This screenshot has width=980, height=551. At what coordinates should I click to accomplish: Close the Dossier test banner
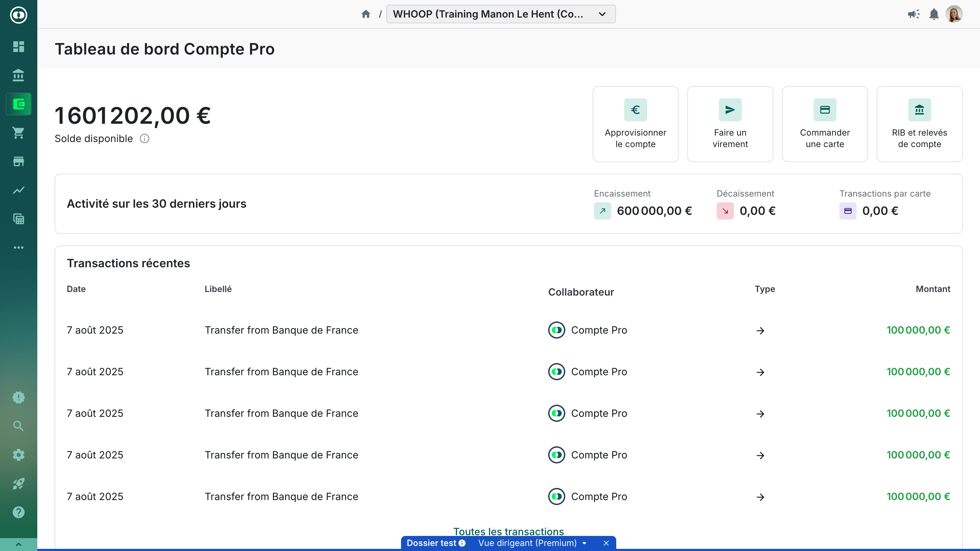606,543
